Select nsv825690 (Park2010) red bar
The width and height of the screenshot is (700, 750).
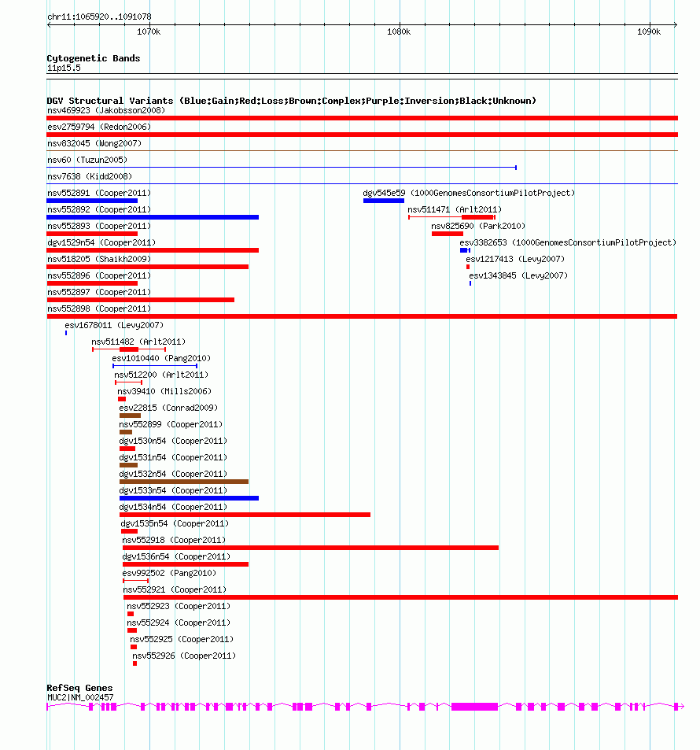pos(447,234)
